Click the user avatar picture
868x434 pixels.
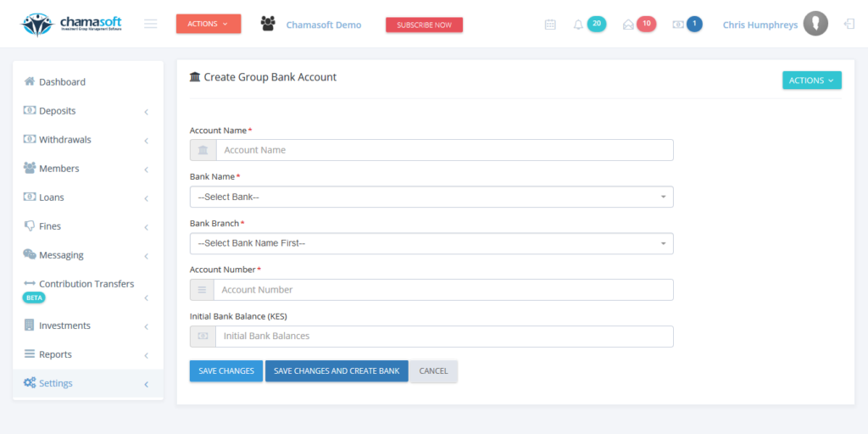click(815, 24)
